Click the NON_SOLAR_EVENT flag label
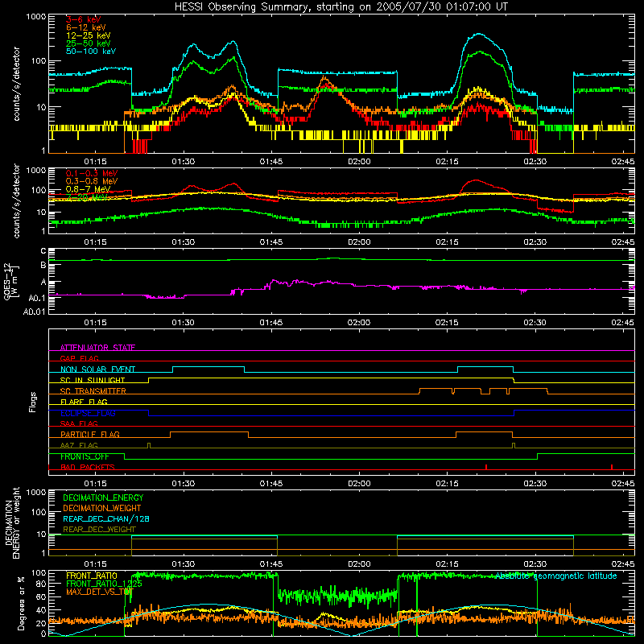 tap(97, 369)
